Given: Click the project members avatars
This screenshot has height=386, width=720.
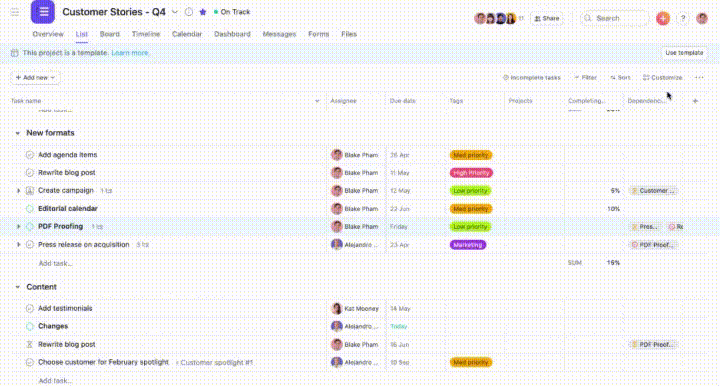Looking at the screenshot, I should (496, 18).
